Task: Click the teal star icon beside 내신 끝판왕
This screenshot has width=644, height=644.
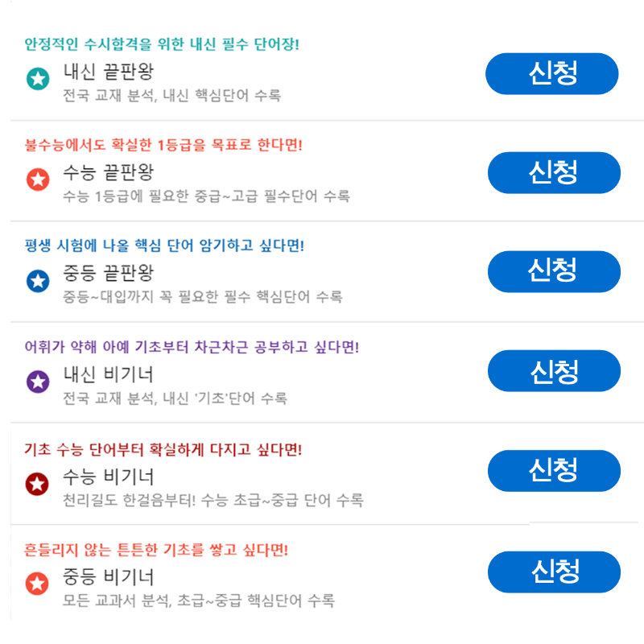Action: pyautogui.click(x=38, y=78)
